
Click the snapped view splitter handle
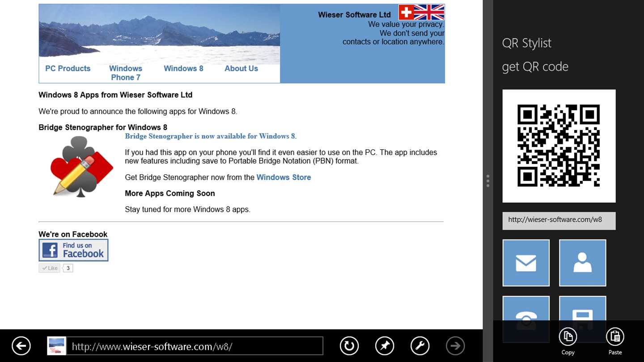(x=488, y=181)
